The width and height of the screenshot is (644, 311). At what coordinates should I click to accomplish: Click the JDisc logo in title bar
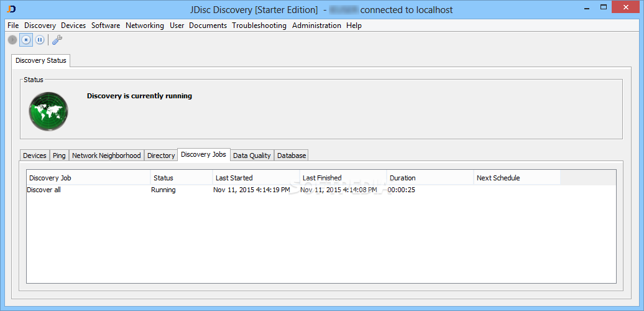(x=12, y=8)
